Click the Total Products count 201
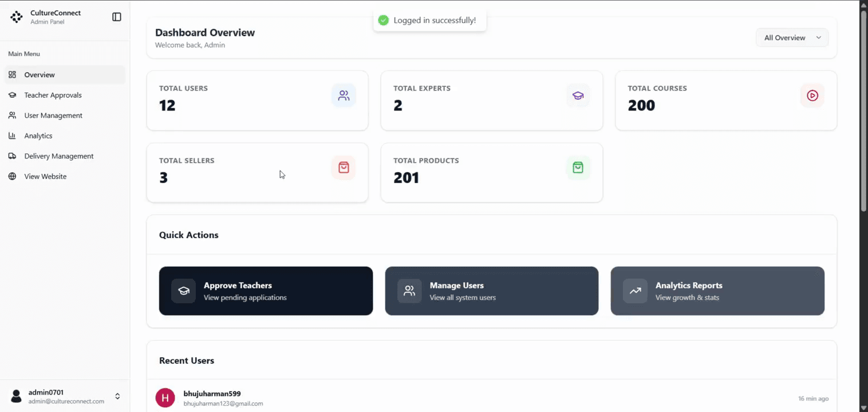The image size is (868, 412). pyautogui.click(x=407, y=177)
